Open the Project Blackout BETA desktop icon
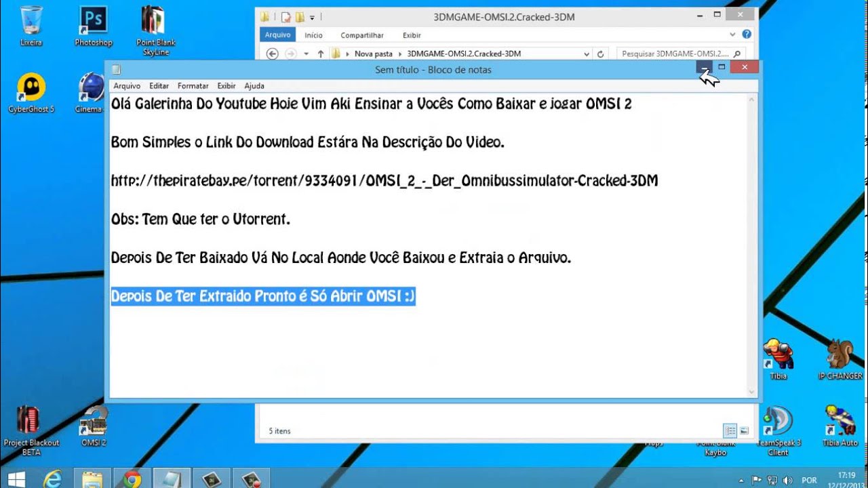Image resolution: width=868 pixels, height=488 pixels. tap(31, 431)
